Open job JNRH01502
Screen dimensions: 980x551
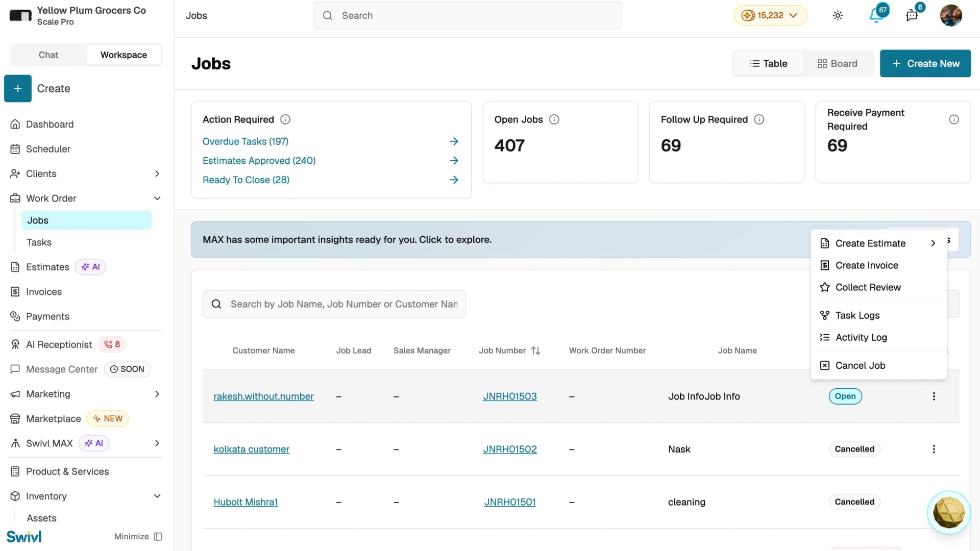(509, 449)
